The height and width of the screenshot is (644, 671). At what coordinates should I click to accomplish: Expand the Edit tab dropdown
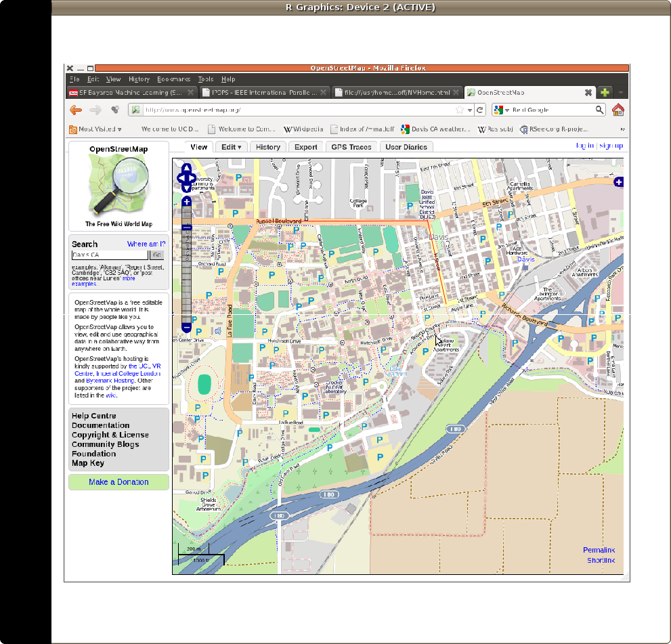[232, 147]
